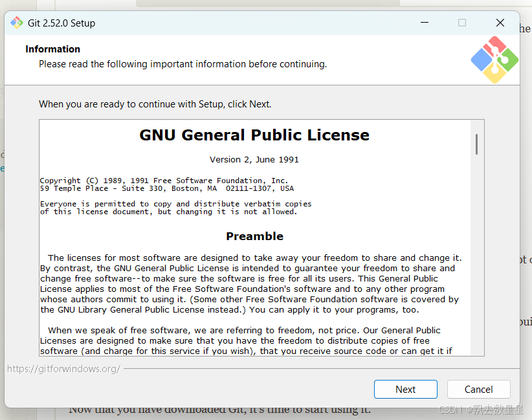The height and width of the screenshot is (420, 532).
Task: Click 'The licenses for most software' paragraph
Action: (250, 283)
